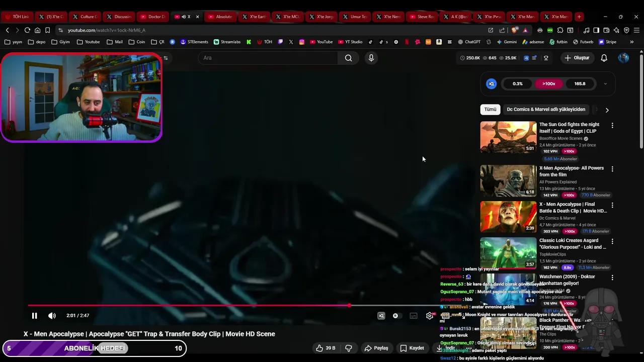This screenshot has width=644, height=362.
Task: Click the vidIQ logo in the header stats bar
Action: point(526,58)
